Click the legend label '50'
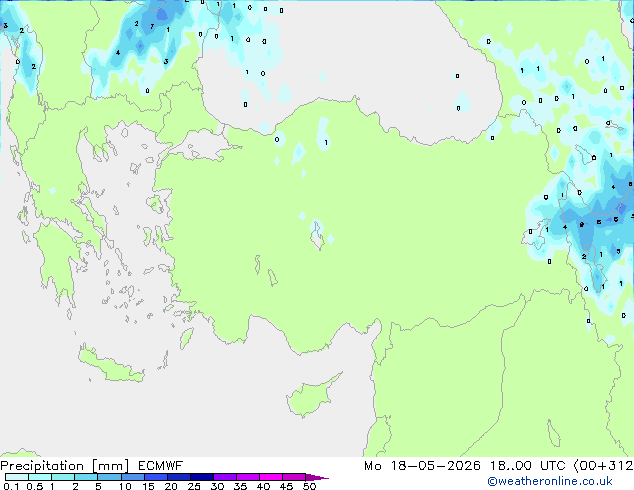 309,486
